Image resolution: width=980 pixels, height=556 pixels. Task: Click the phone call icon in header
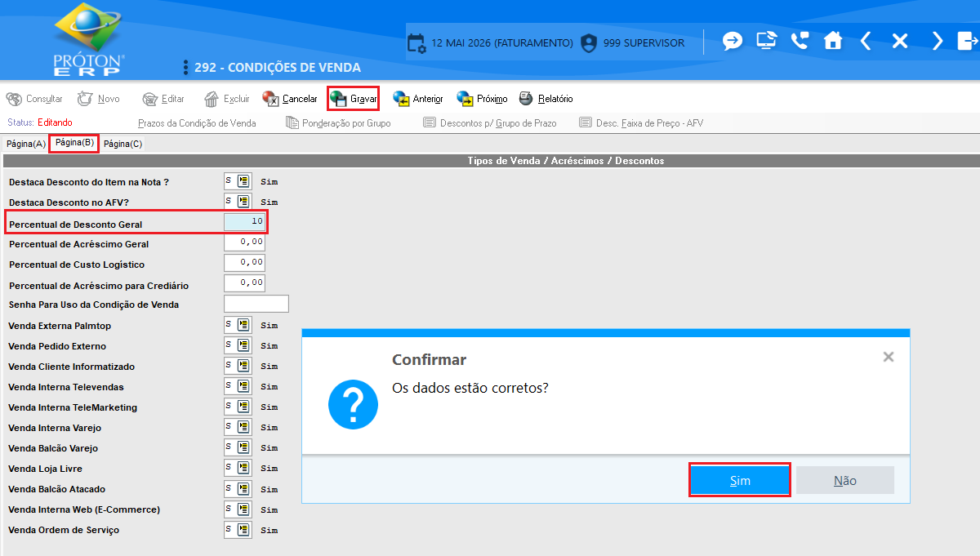(x=800, y=41)
